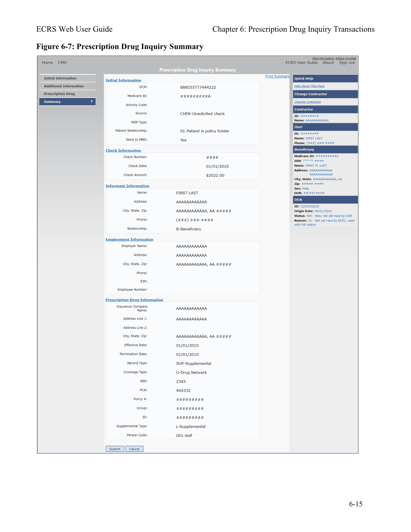Click the arrow icon on Summary menu item
Screen dimensions: 411x532
coord(92,101)
